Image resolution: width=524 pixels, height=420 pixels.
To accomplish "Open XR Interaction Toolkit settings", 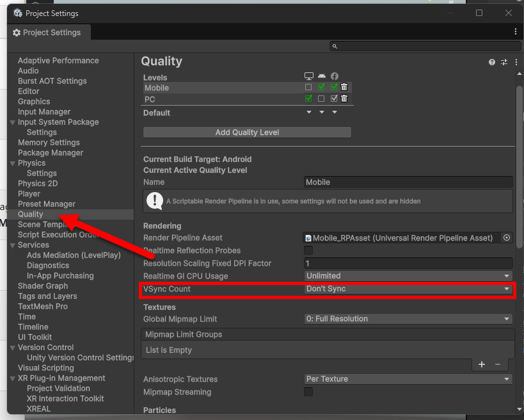I will point(65,399).
